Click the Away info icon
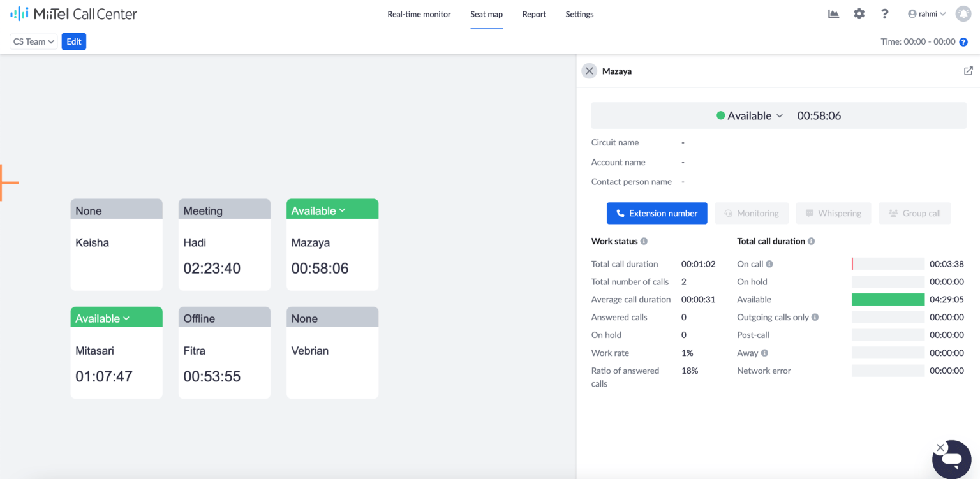Viewport: 980px width, 479px height. pyautogui.click(x=764, y=353)
